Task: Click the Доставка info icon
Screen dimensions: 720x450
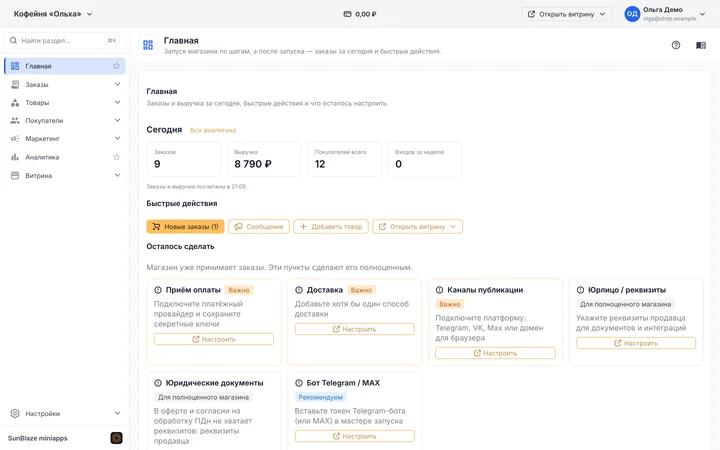Action: (x=299, y=290)
